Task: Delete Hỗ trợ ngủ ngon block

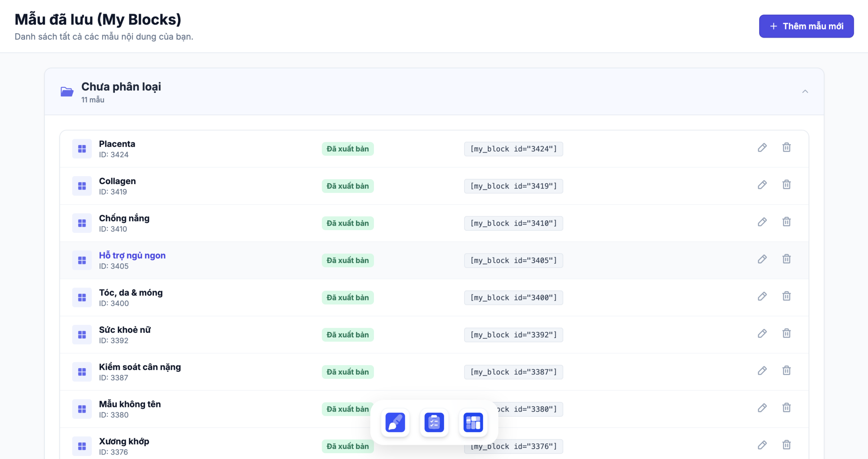Action: click(787, 259)
